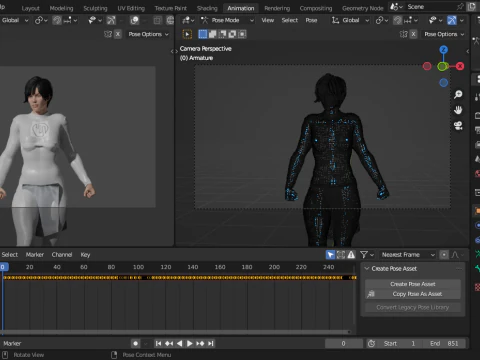Toggle the X-ray icon in left viewport header
480x360 pixels.
point(157,20)
